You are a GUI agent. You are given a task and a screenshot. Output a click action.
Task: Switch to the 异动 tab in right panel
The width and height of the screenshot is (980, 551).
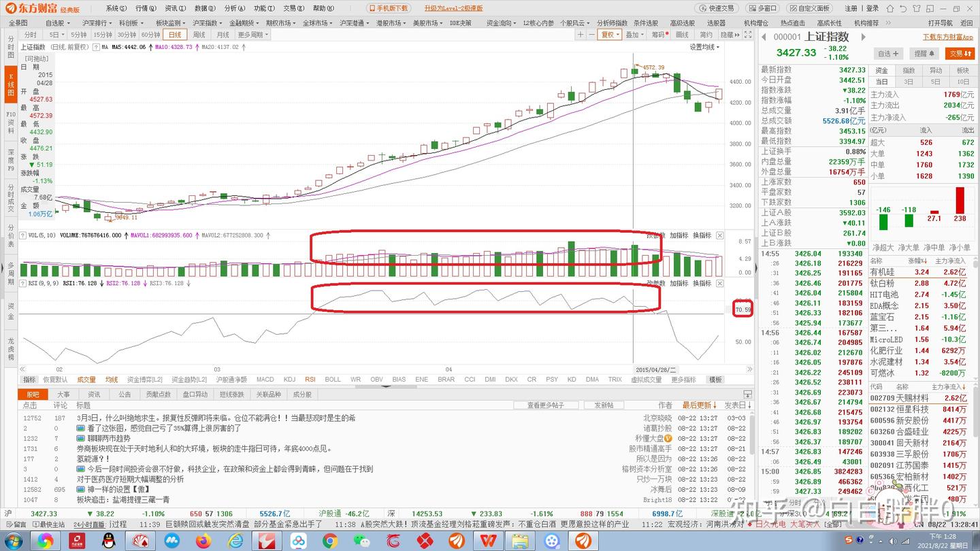click(936, 71)
